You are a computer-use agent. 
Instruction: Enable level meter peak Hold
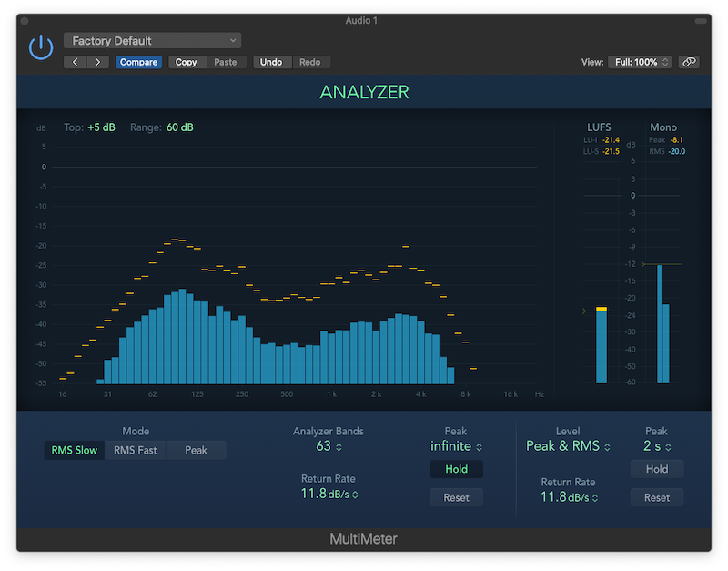657,469
